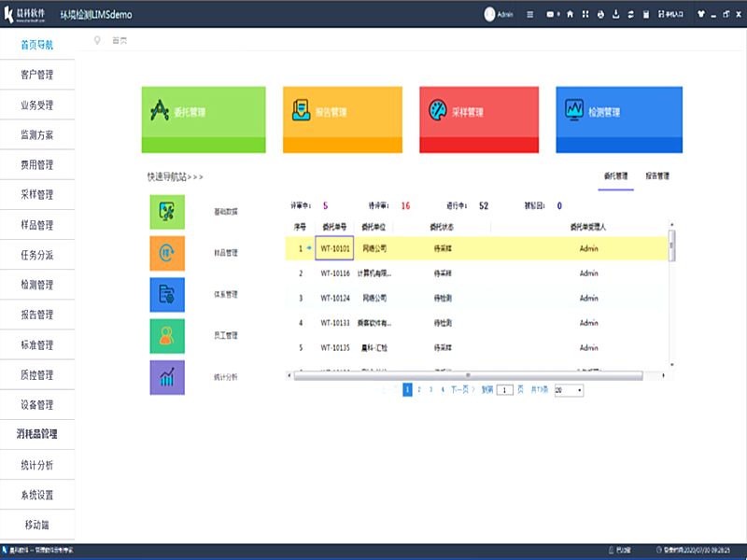Open the location pin breadcrumb icon
The height and width of the screenshot is (560, 747).
(x=97, y=40)
